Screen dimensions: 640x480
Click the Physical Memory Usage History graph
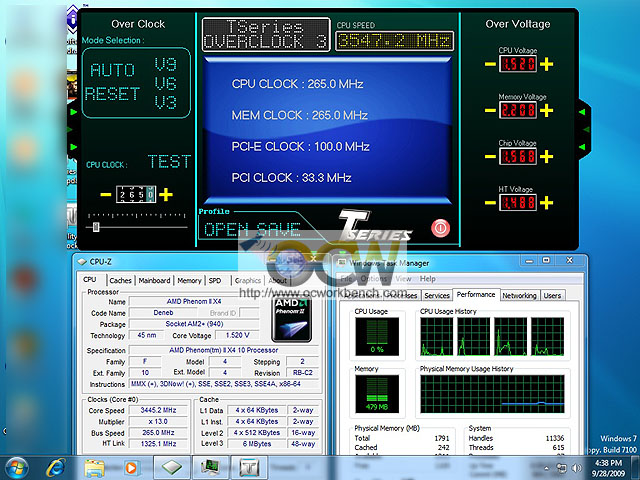pyautogui.click(x=492, y=394)
